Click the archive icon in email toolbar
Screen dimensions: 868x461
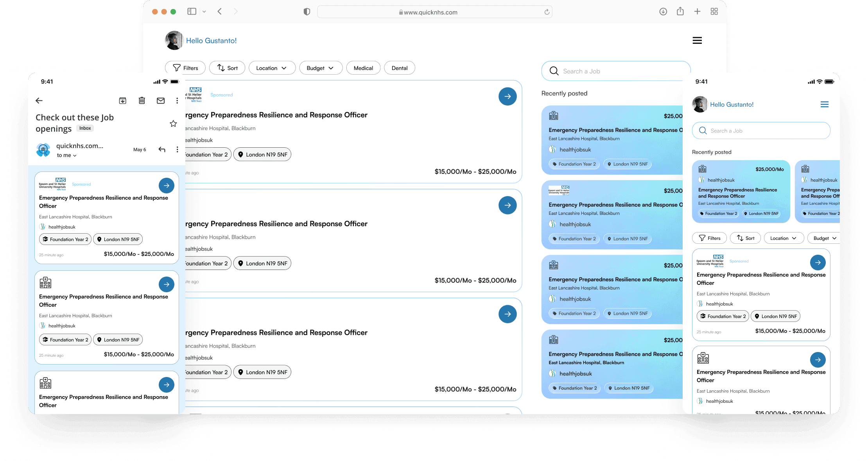coord(123,101)
